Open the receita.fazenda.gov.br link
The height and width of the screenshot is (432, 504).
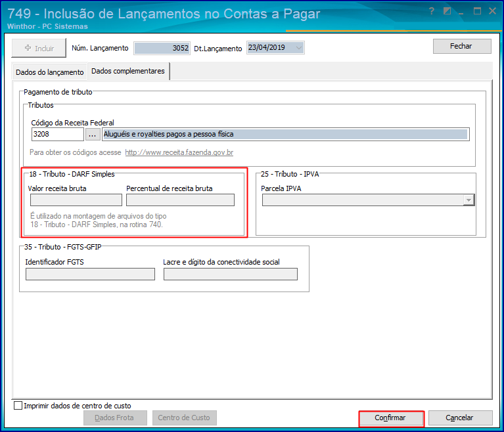pyautogui.click(x=179, y=152)
